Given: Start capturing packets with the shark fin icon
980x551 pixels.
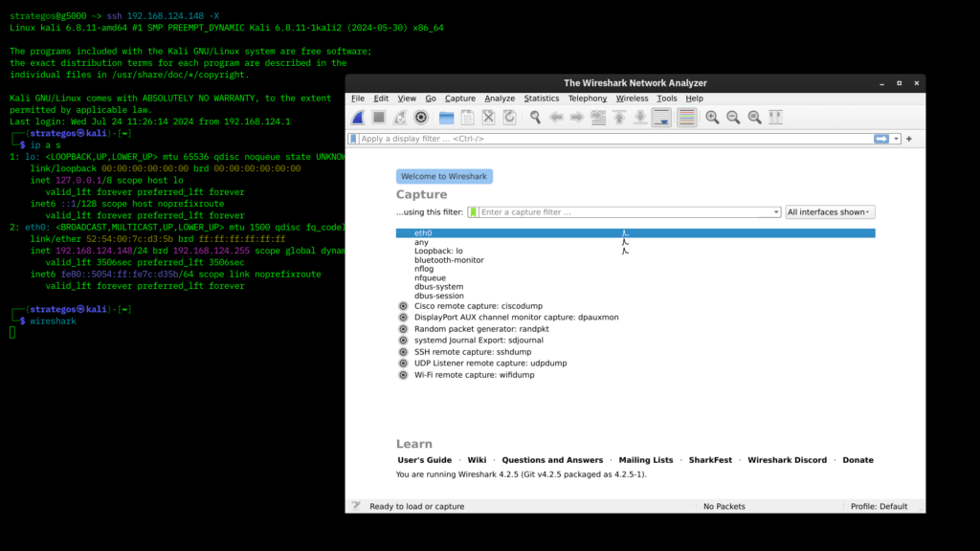Looking at the screenshot, I should coord(358,118).
